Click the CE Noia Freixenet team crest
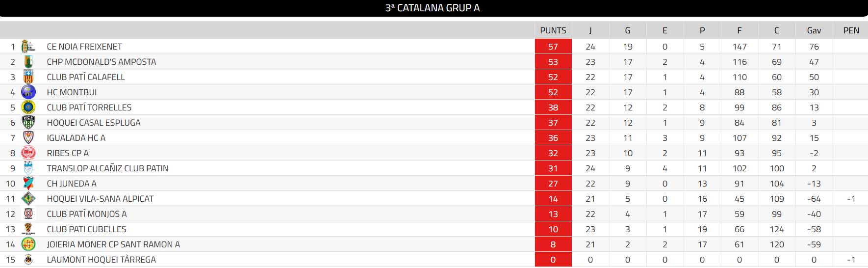Screen dimensions: 868x268 coord(28,47)
